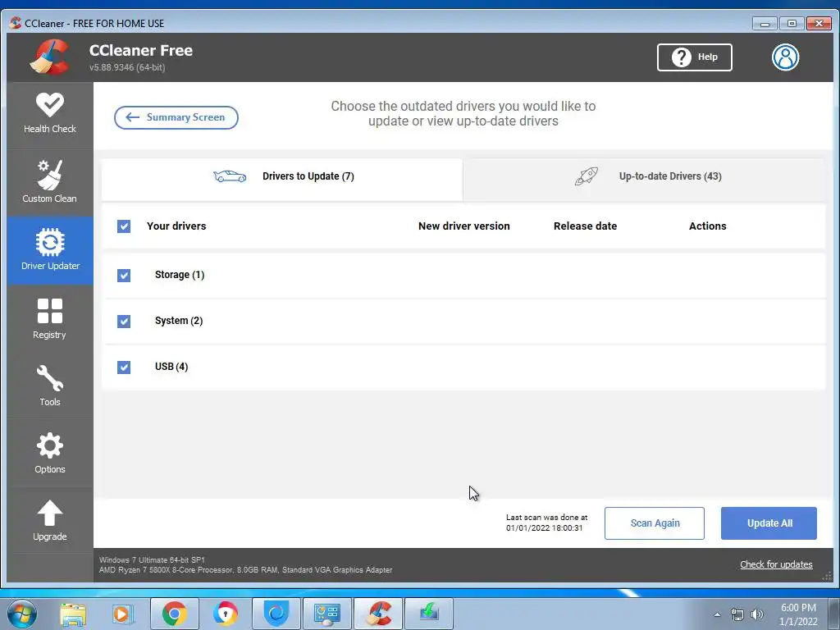The height and width of the screenshot is (630, 840).
Task: Open Custom Clean from sidebar
Action: point(50,181)
